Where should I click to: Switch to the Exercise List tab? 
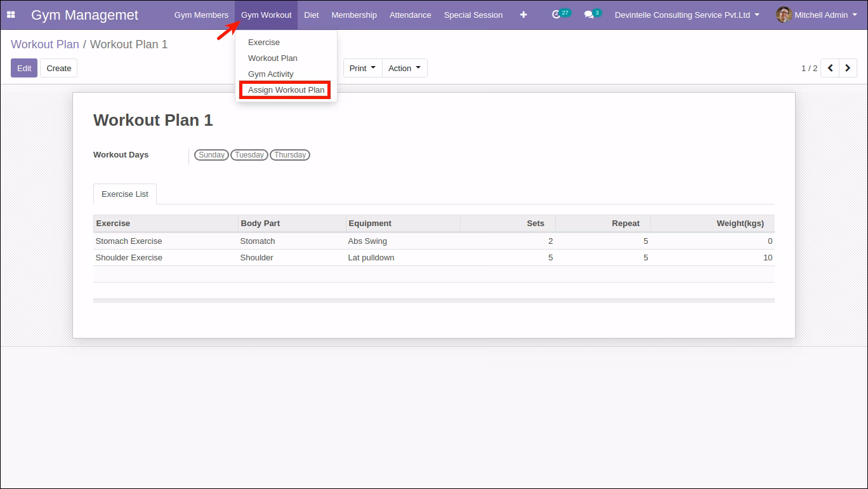(125, 194)
